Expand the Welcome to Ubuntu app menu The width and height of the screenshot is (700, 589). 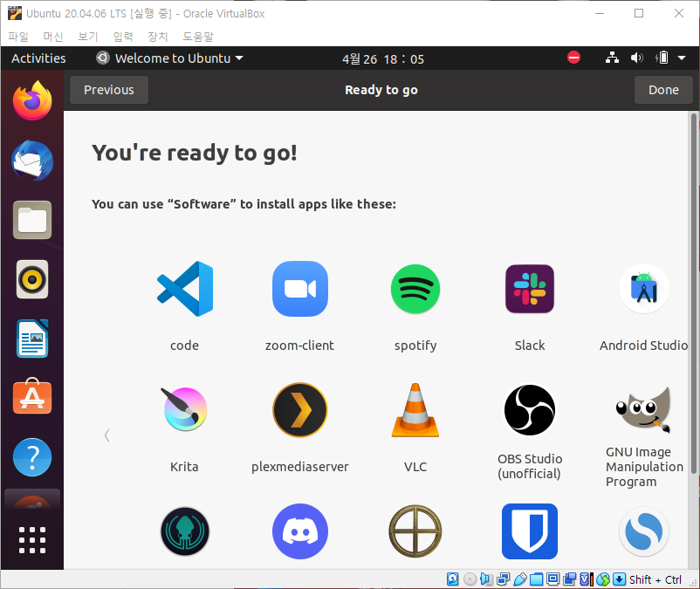pyautogui.click(x=169, y=58)
